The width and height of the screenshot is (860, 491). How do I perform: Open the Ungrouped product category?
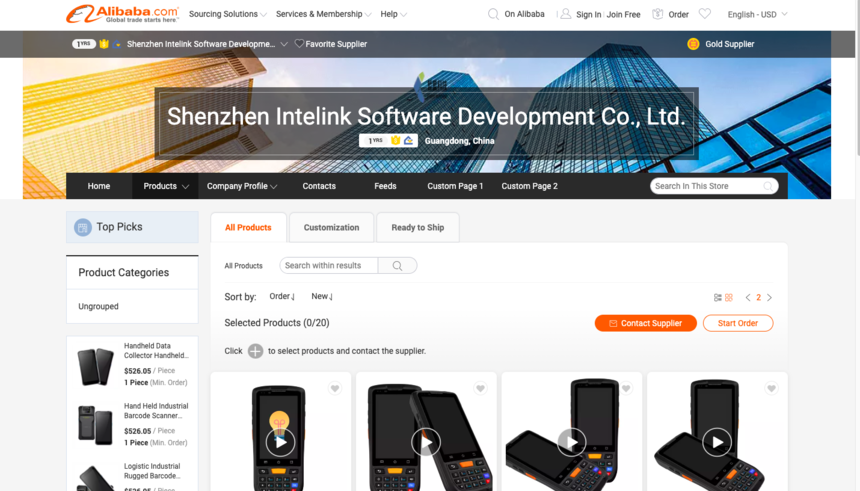[98, 306]
